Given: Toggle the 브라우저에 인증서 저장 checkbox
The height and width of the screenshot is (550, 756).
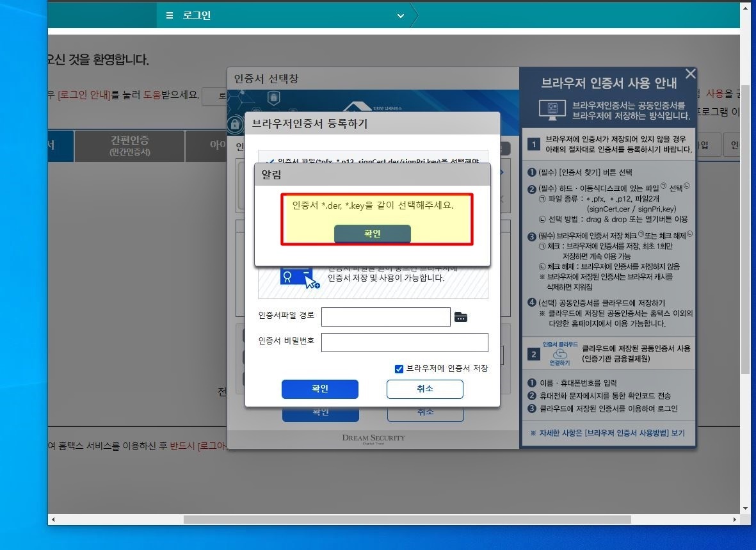Looking at the screenshot, I should pos(399,369).
